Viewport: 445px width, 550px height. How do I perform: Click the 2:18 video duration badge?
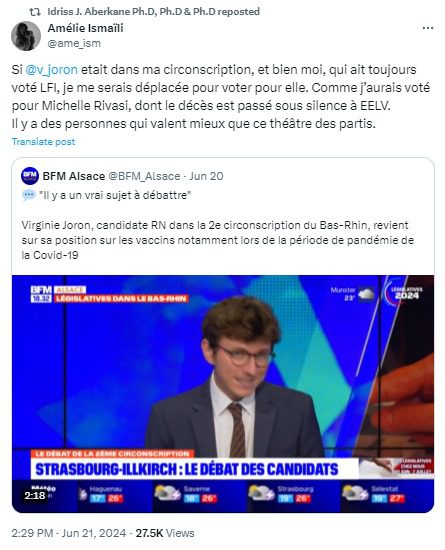coord(35,495)
